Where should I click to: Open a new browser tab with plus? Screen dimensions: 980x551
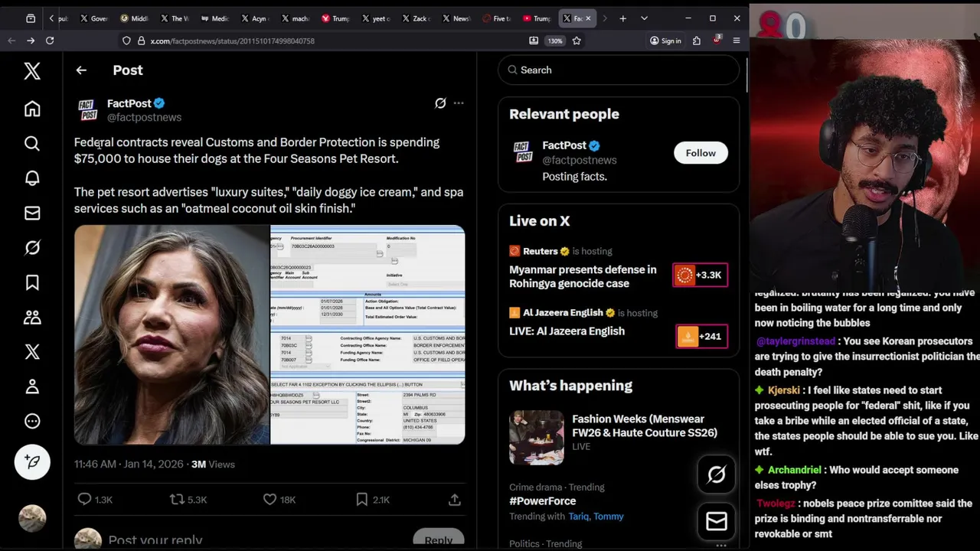pyautogui.click(x=622, y=18)
